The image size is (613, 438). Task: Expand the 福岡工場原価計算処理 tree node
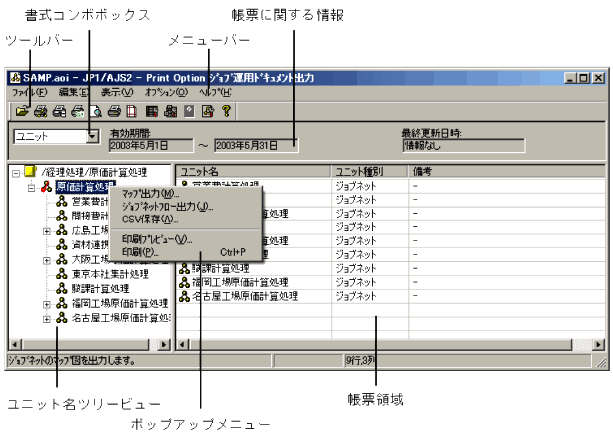[x=47, y=304]
